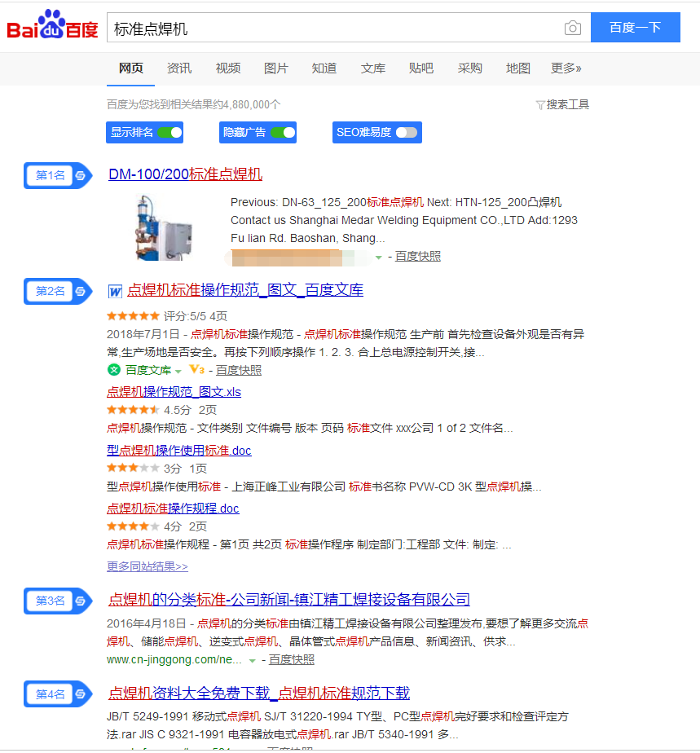
Task: Switch to the 文库 tab
Action: [372, 68]
